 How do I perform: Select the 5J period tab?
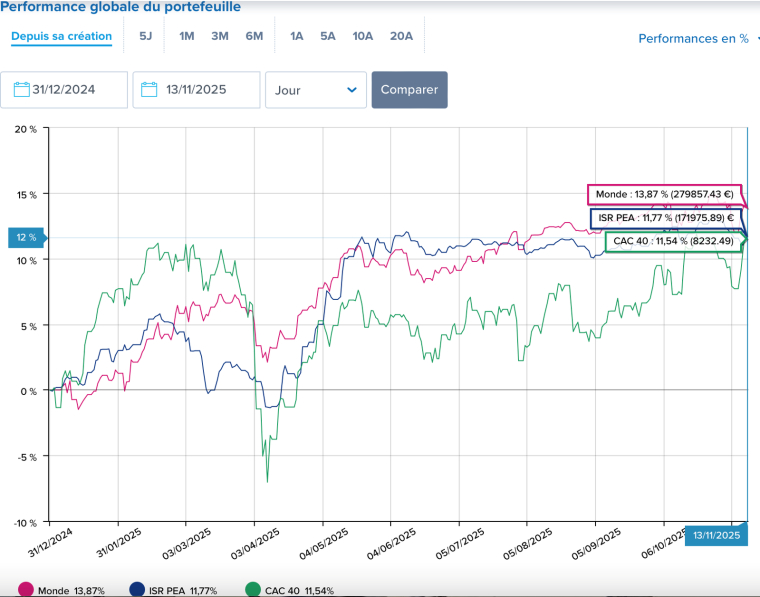tap(146, 36)
